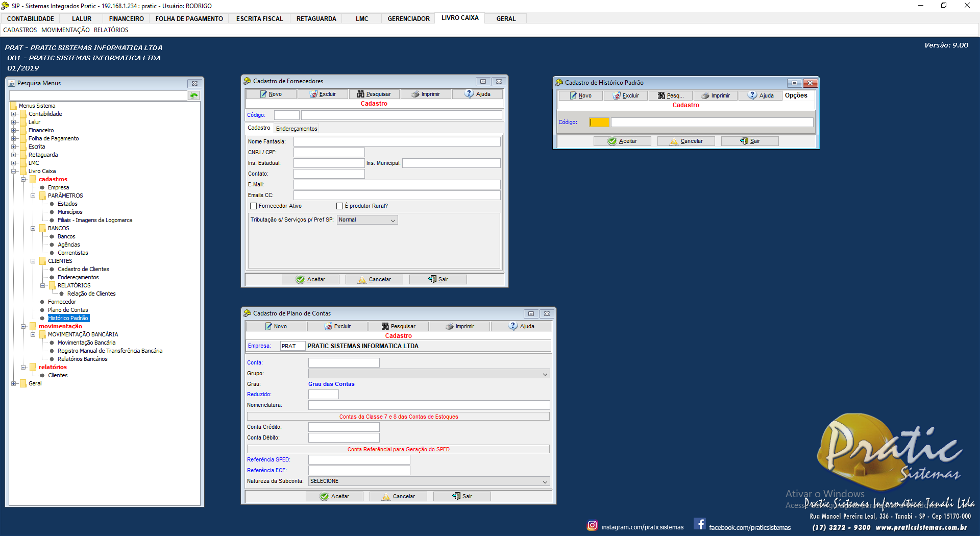Screen dimensions: 980x536
Task: Click the Excluir icon in Cadastro de Fornecedores
Action: pyautogui.click(x=314, y=94)
